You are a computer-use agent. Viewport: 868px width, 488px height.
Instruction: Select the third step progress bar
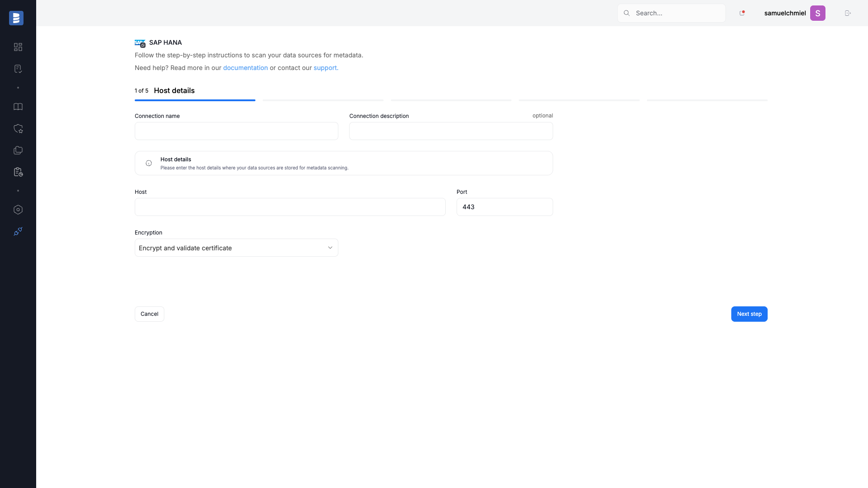pyautogui.click(x=451, y=100)
